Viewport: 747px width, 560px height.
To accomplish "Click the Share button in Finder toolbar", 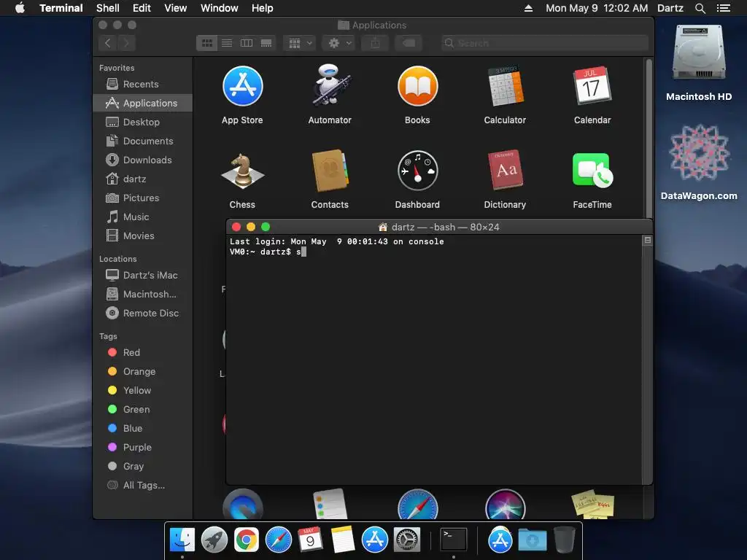I will click(x=376, y=43).
